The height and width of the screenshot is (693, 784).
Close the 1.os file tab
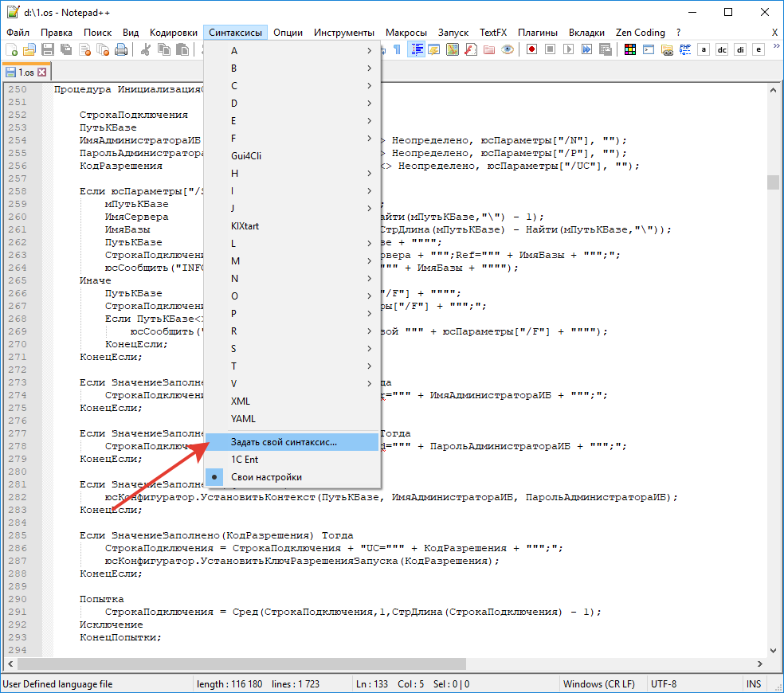pyautogui.click(x=42, y=72)
